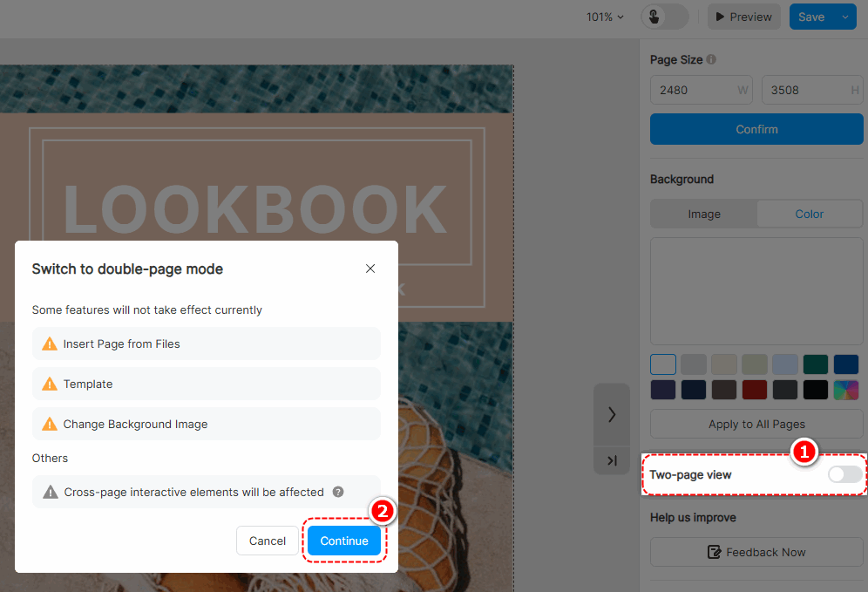The height and width of the screenshot is (592, 868).
Task: Switch to the Image background tab
Action: (704, 214)
